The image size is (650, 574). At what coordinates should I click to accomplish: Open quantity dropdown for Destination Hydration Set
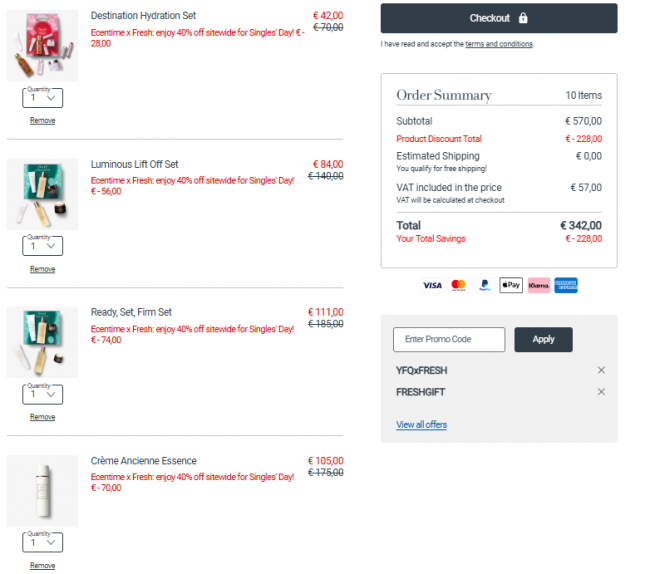click(x=42, y=98)
